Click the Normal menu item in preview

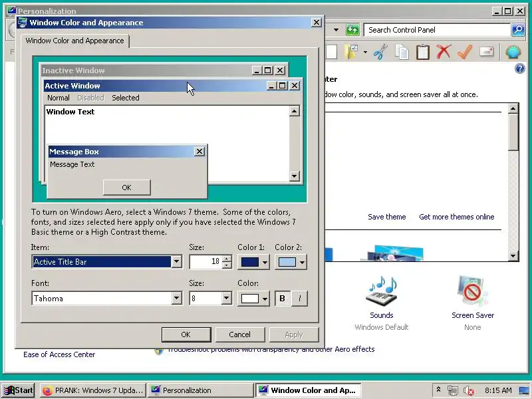pyautogui.click(x=59, y=98)
